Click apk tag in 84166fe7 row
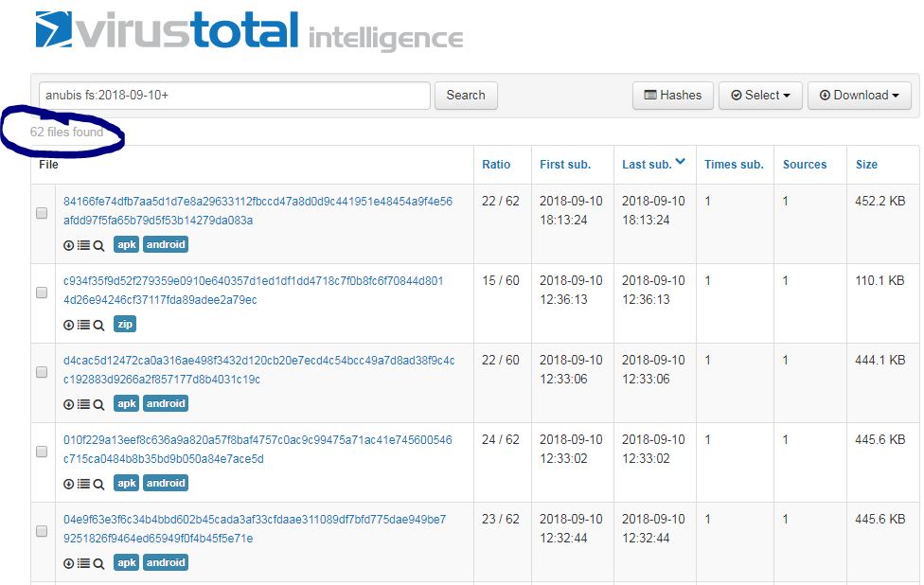The width and height of the screenshot is (924, 585). tap(126, 244)
